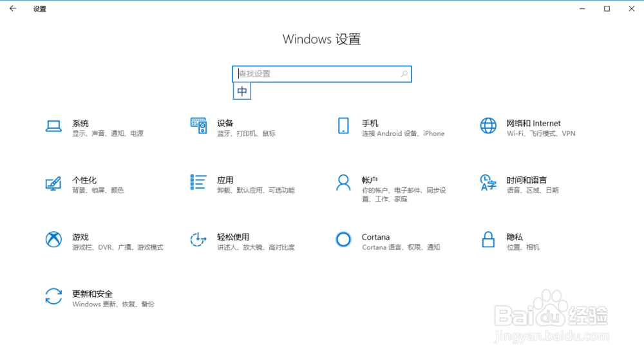Screen dimensions: 644x358
Task: Click the text 背景、锁屏、颜色
Action: click(x=98, y=190)
